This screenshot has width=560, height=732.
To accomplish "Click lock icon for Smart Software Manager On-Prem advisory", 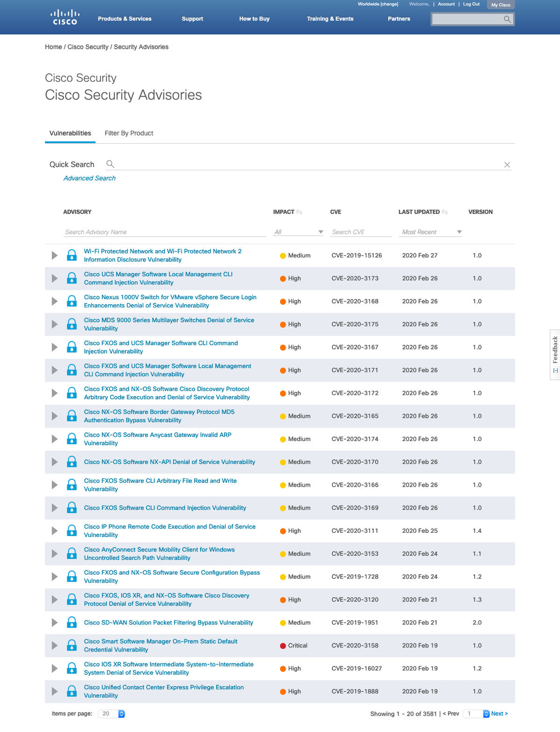I will (72, 645).
